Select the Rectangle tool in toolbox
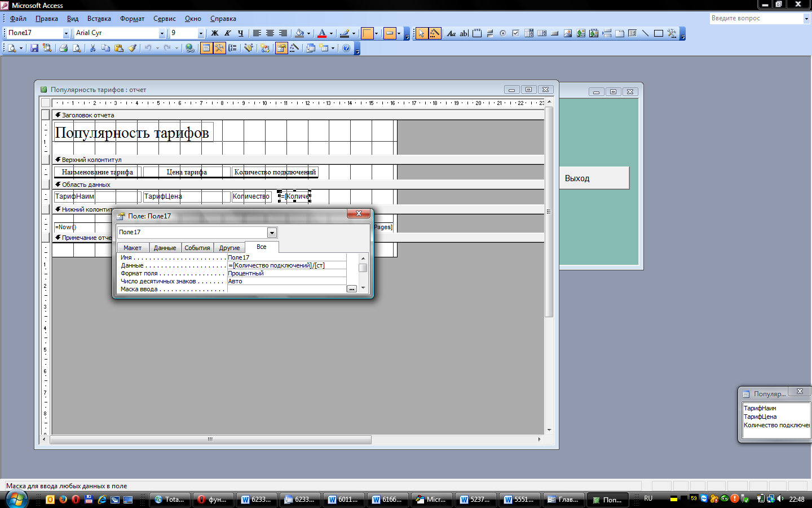The height and width of the screenshot is (508, 812). coord(658,33)
